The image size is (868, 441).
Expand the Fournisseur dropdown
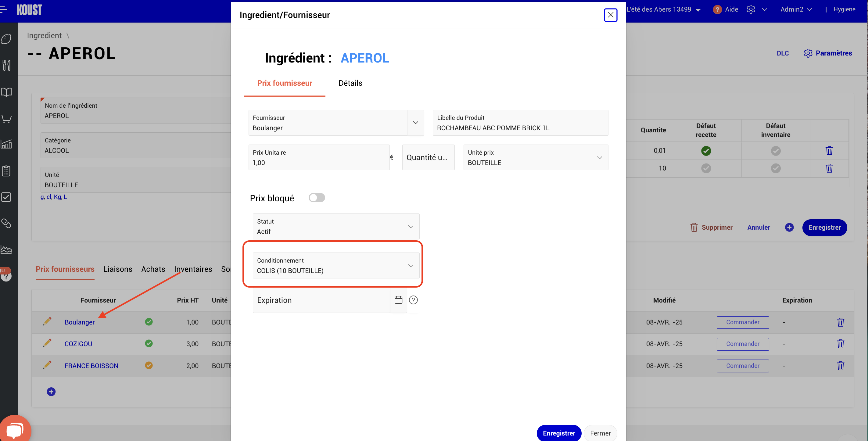pyautogui.click(x=415, y=123)
